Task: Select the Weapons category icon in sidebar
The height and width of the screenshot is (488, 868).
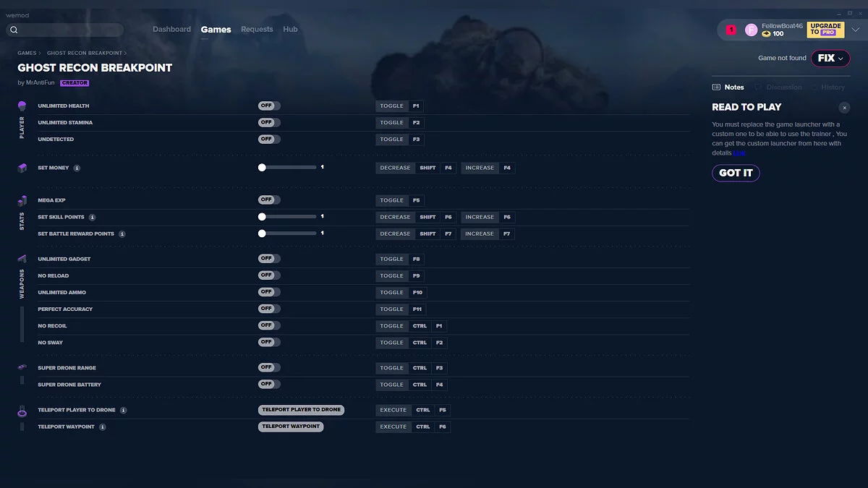Action: click(22, 259)
